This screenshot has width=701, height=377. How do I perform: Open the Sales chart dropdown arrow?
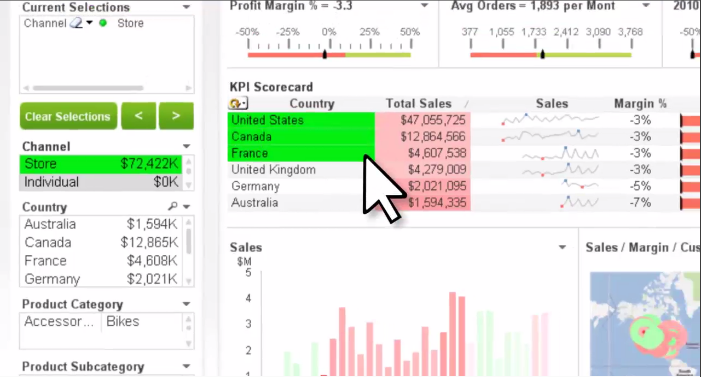[x=562, y=247]
